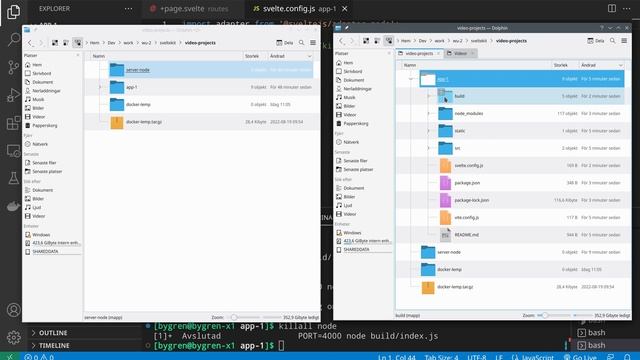
Task: Go back in the right Dolphin window
Action: tap(341, 41)
